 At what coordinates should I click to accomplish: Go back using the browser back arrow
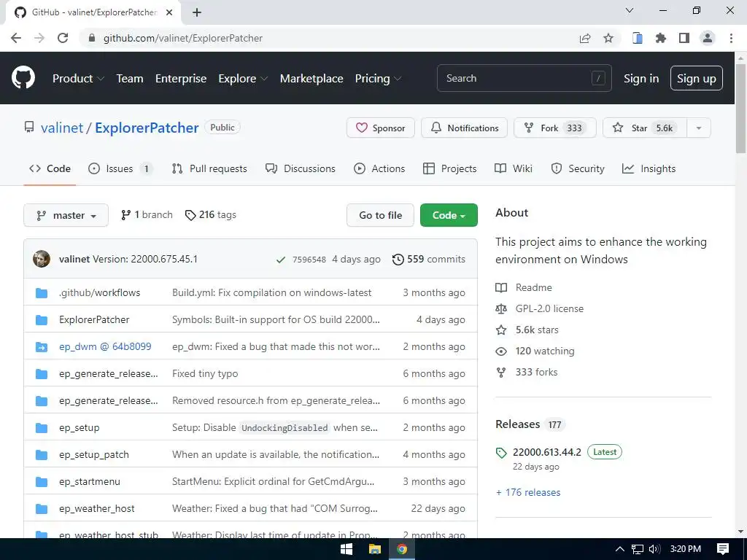point(16,38)
